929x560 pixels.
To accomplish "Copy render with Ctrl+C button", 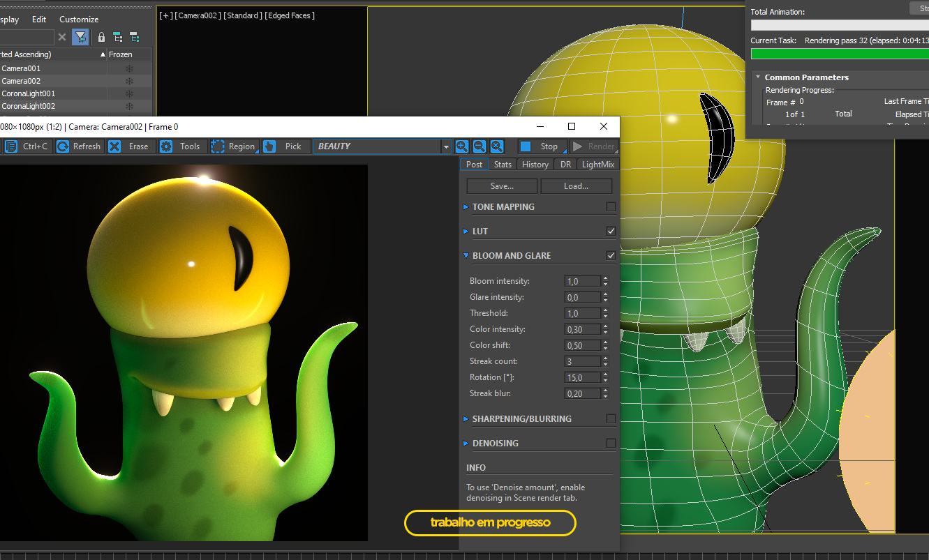I will pos(28,146).
